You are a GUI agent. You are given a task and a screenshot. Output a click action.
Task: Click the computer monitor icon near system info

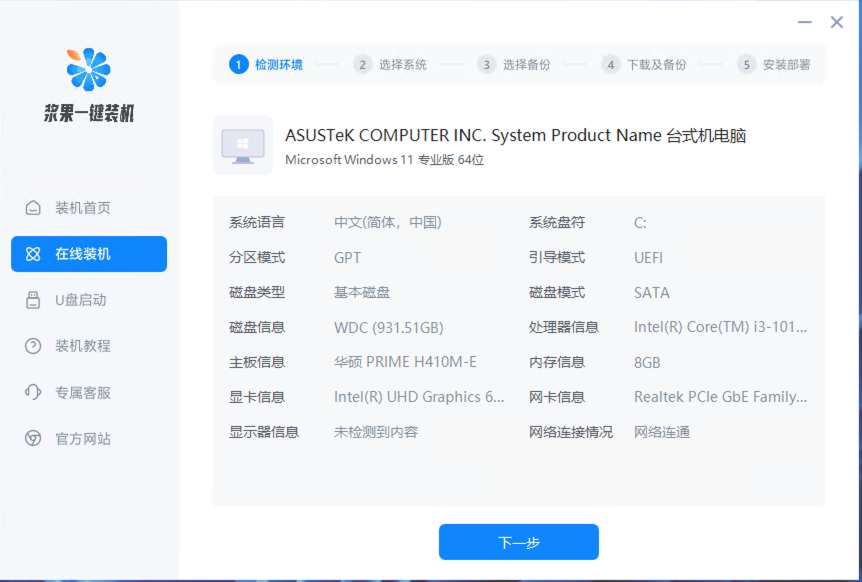click(241, 145)
